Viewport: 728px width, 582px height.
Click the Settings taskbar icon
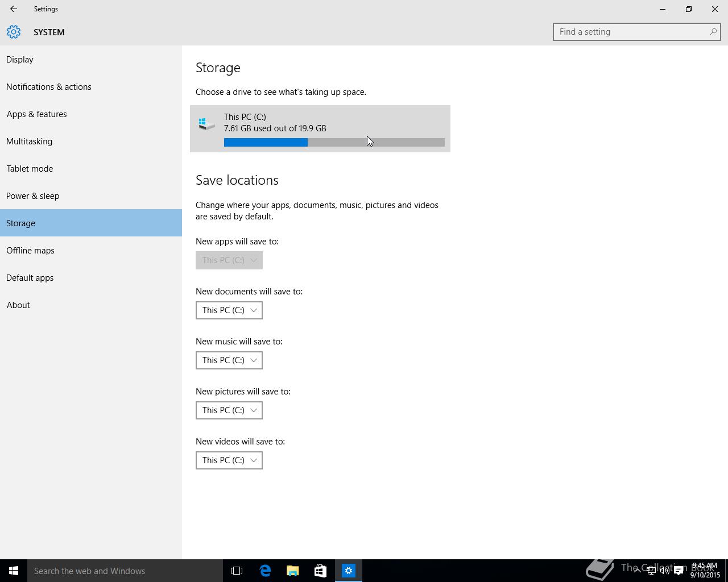click(348, 571)
